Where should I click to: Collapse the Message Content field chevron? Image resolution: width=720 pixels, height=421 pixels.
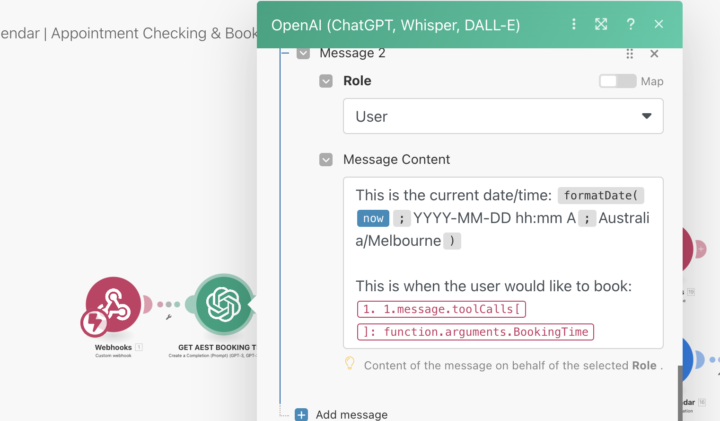[x=326, y=160]
